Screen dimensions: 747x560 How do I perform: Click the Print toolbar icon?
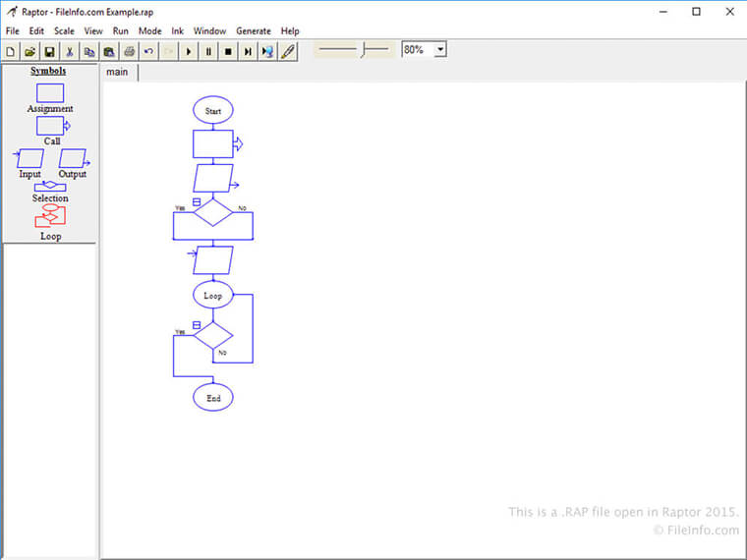click(129, 51)
